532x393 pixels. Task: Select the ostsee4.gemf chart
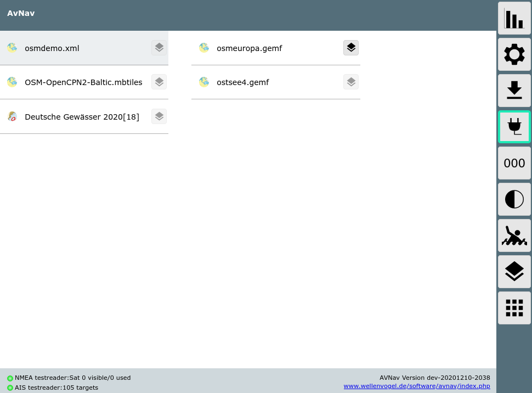[276, 82]
